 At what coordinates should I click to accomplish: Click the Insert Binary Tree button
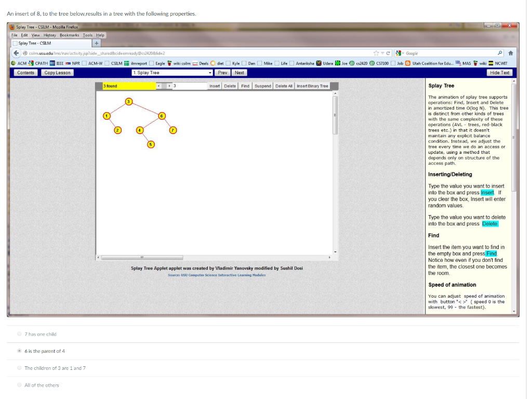[x=312, y=86]
